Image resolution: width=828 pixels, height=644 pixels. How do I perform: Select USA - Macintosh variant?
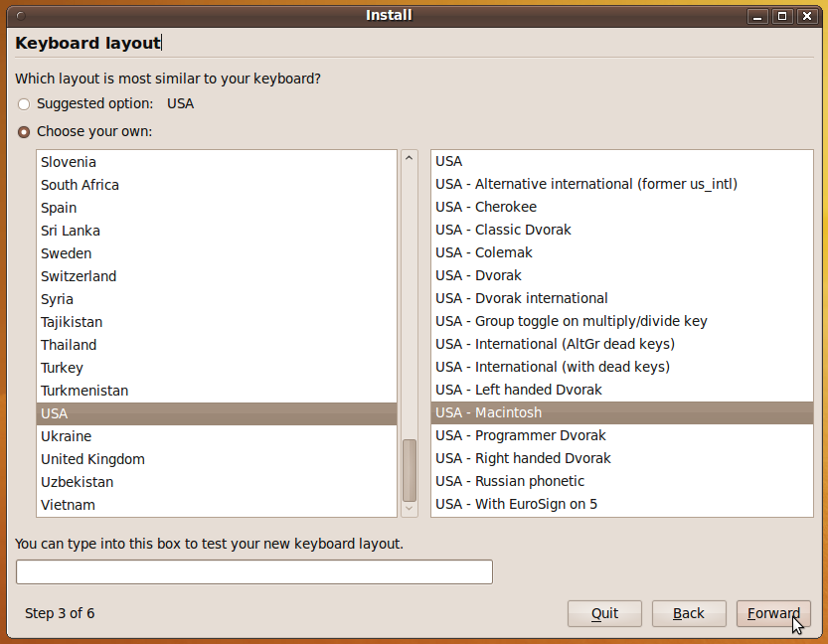point(488,412)
